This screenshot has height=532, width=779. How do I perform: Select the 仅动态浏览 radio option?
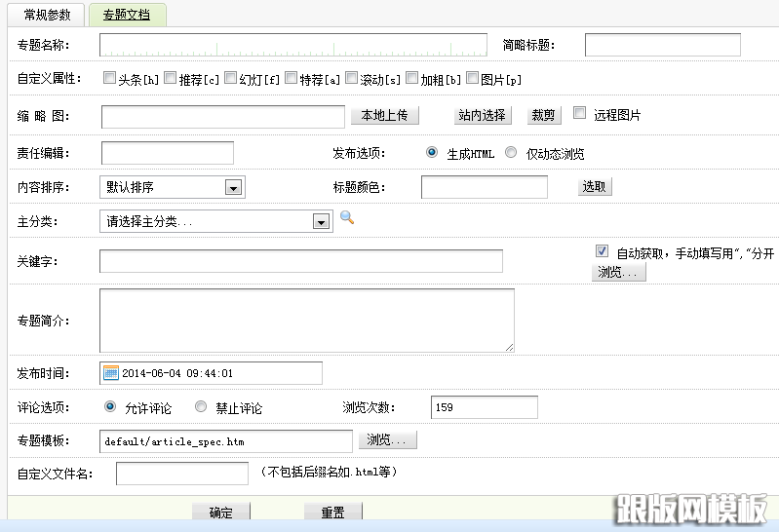pyautogui.click(x=511, y=153)
